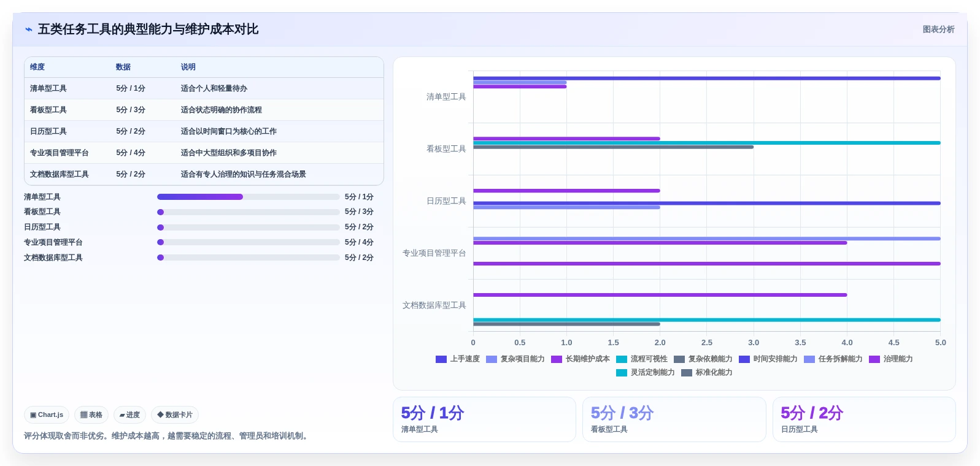Click the 文档数据库型工具 progress bar
Viewport: 980px width, 466px height.
[x=248, y=258]
